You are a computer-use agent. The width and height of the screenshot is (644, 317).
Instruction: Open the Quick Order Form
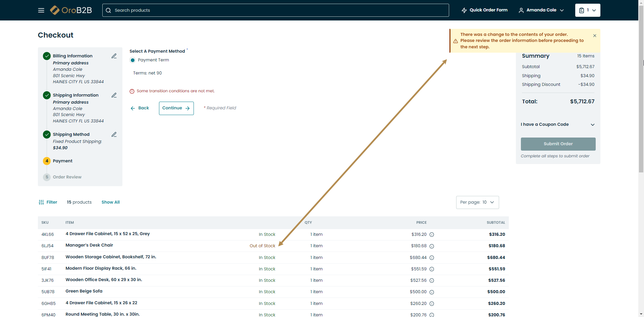(x=484, y=10)
